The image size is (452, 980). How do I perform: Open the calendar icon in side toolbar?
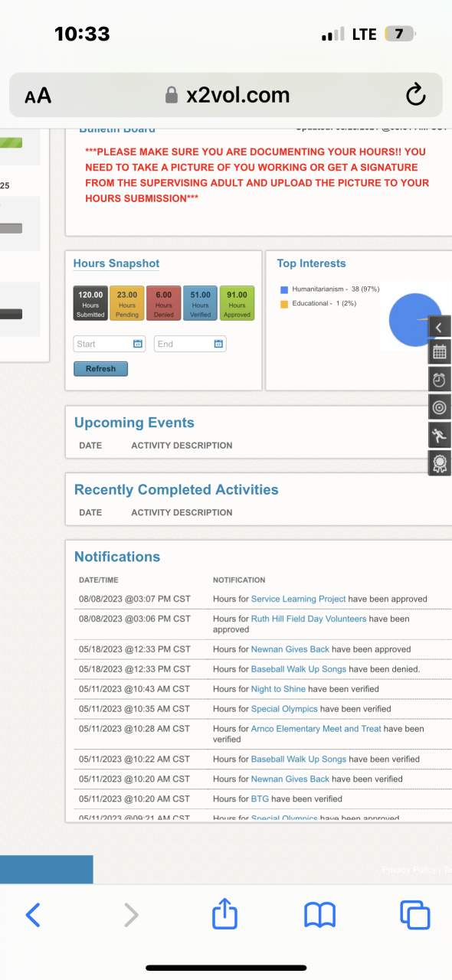[439, 352]
